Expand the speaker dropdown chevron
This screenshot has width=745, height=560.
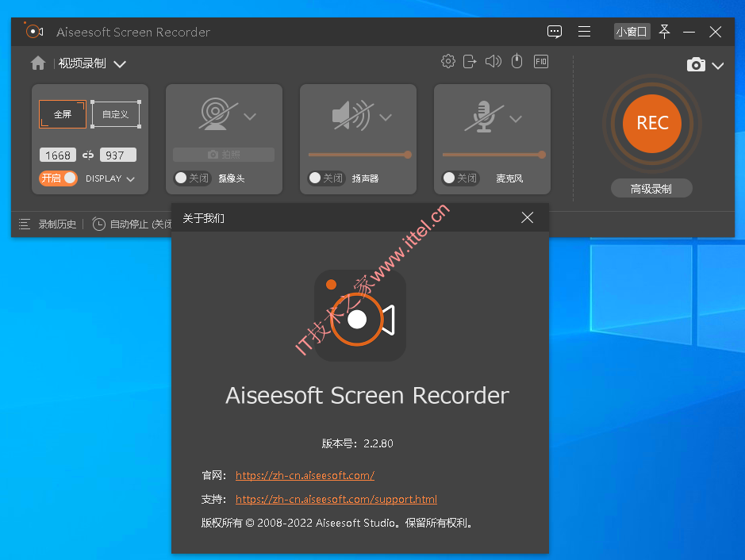point(386,117)
